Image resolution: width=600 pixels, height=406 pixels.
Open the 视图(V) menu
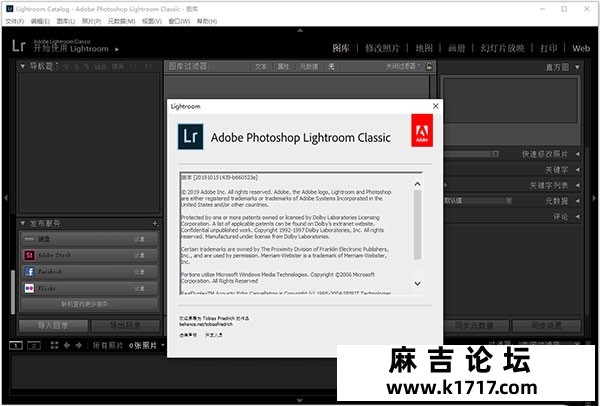coord(152,21)
